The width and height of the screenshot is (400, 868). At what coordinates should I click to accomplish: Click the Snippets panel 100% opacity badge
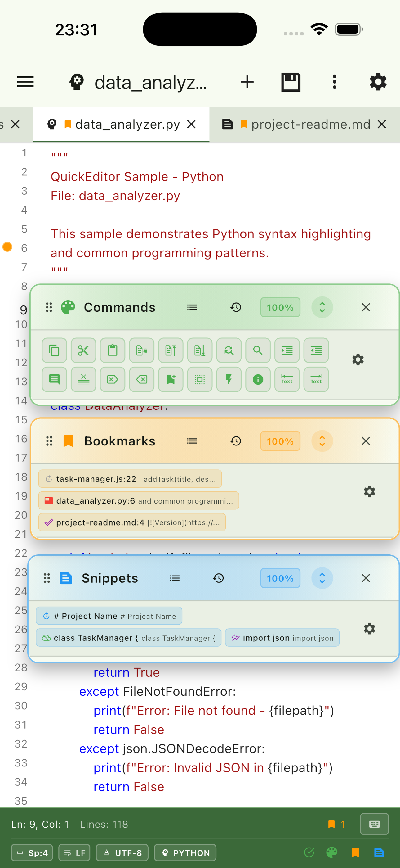coord(280,578)
